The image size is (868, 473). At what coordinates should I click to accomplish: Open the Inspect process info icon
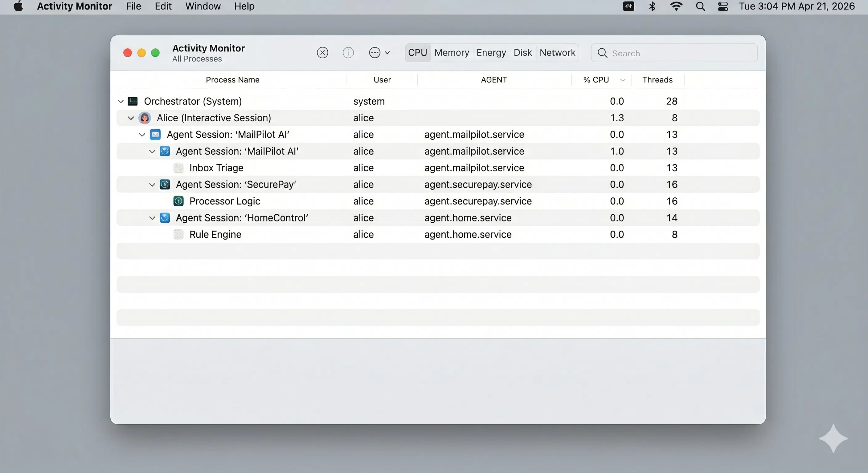pyautogui.click(x=348, y=53)
